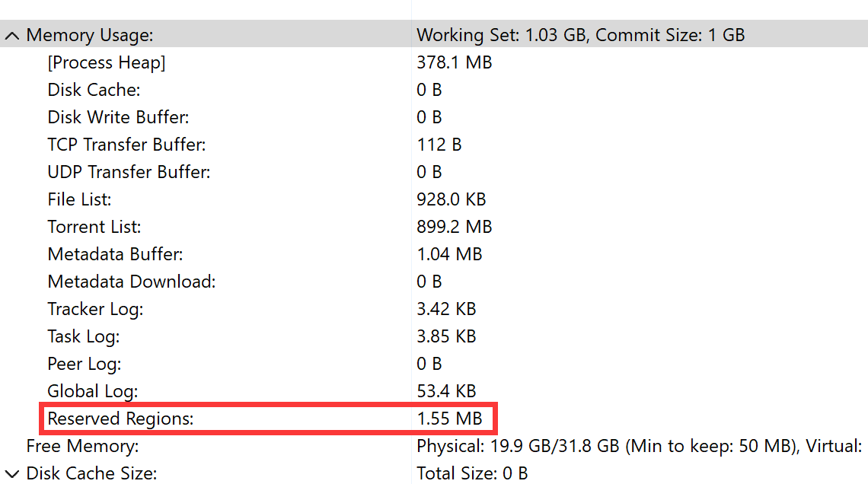Viewport: 868px width, 484px height.
Task: Select the Process Heap row
Action: pyautogui.click(x=434, y=62)
